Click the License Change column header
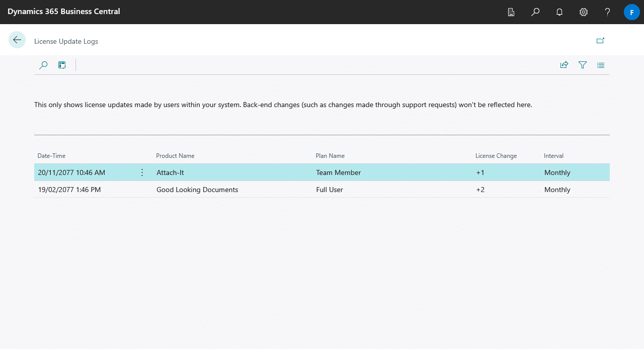The image size is (644, 362). tap(496, 156)
